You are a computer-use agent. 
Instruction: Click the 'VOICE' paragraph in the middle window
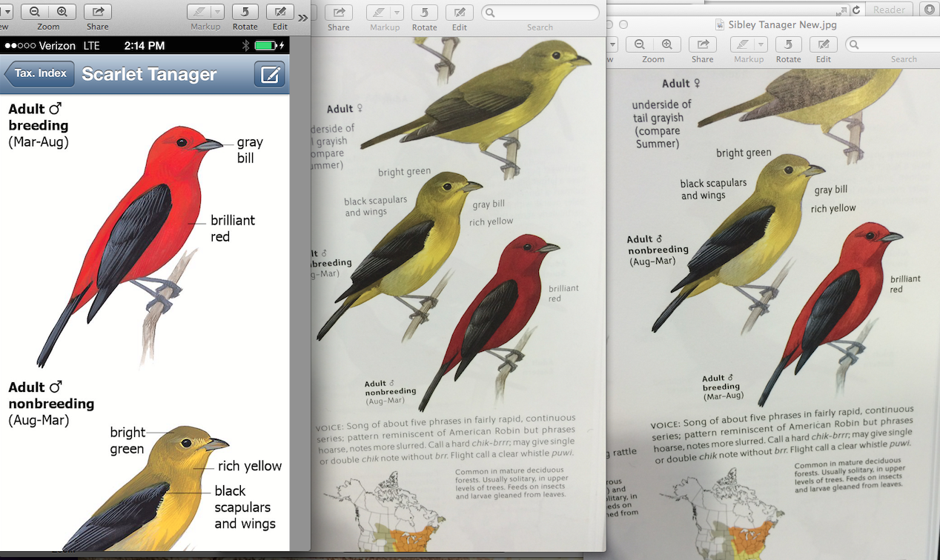click(x=446, y=440)
